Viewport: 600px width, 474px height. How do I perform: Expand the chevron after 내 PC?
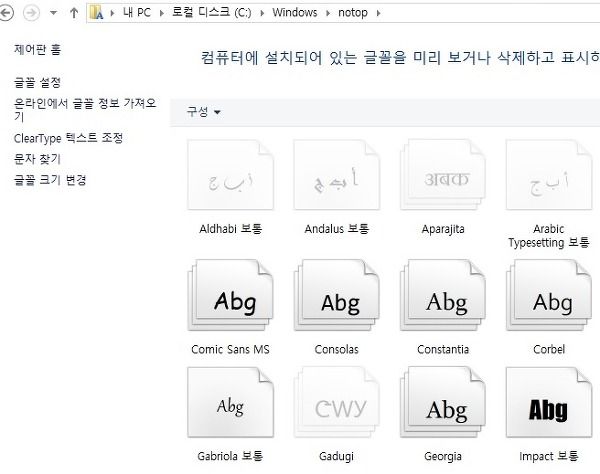pos(161,13)
